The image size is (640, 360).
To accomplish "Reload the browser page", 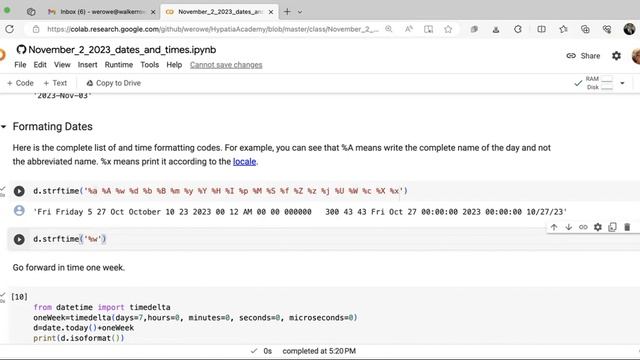I will click(x=10, y=29).
